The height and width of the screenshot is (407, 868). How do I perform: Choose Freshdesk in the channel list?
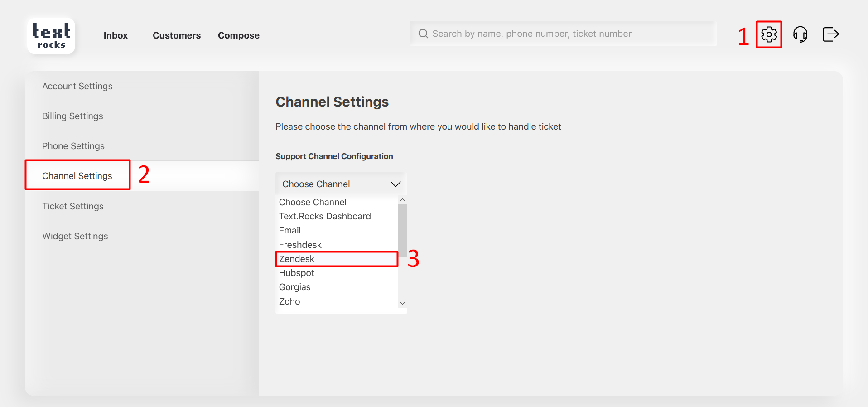300,245
